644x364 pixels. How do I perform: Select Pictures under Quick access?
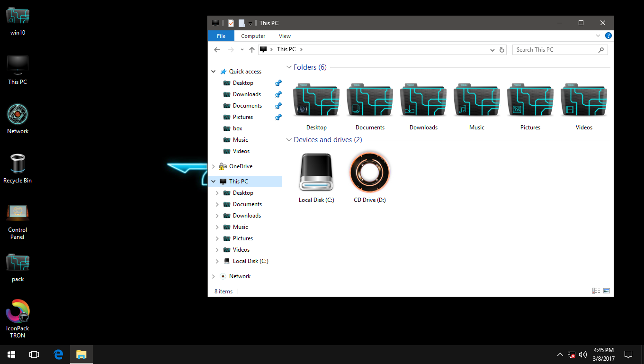pos(243,117)
